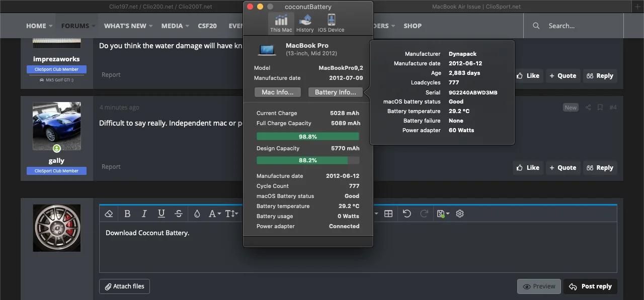The height and width of the screenshot is (300, 644).
Task: Click the 4 minutes ago timestamp
Action: [x=119, y=108]
